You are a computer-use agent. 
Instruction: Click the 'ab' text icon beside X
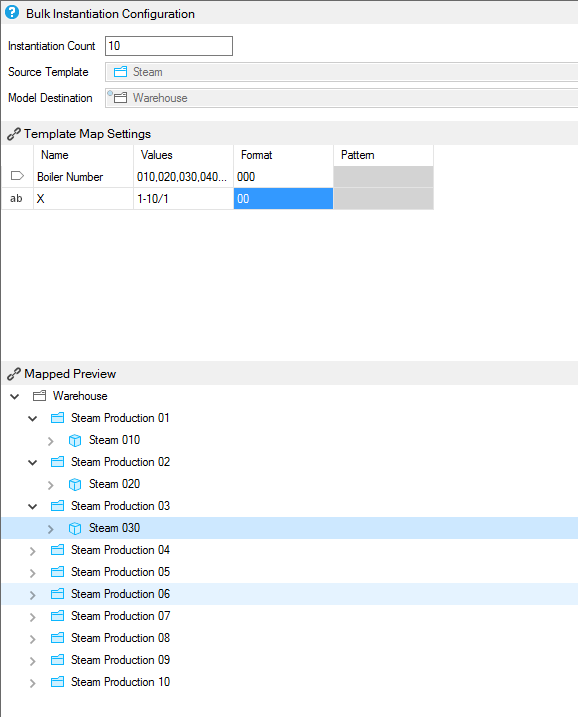click(16, 198)
